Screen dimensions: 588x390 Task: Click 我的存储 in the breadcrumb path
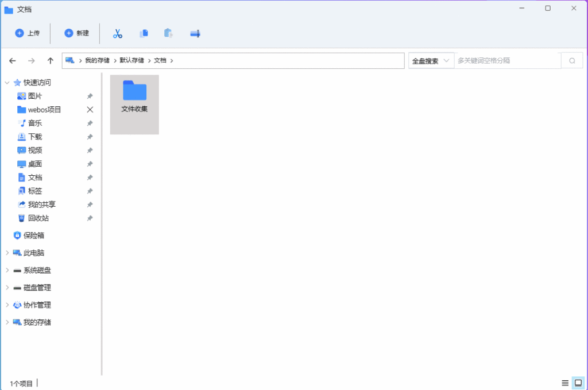coord(97,60)
